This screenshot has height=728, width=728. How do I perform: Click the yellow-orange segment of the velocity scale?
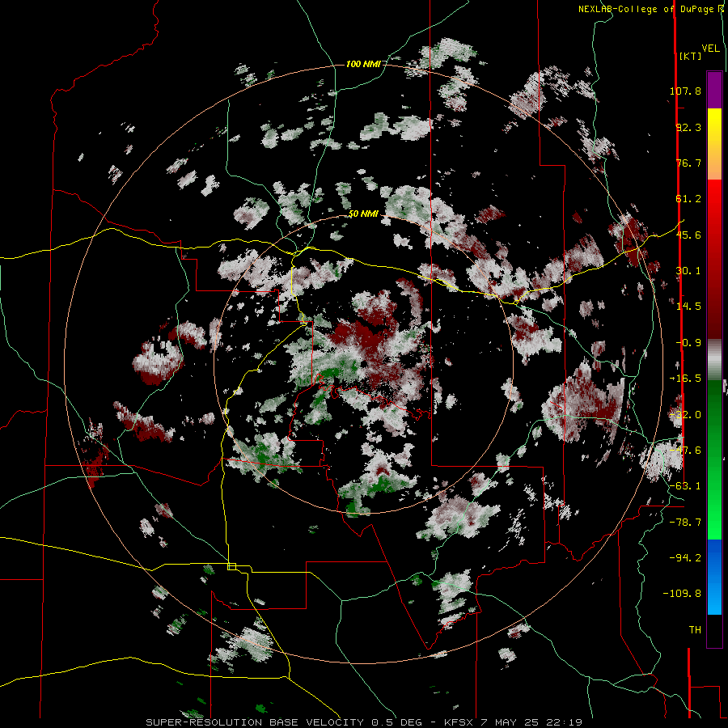pyautogui.click(x=714, y=144)
